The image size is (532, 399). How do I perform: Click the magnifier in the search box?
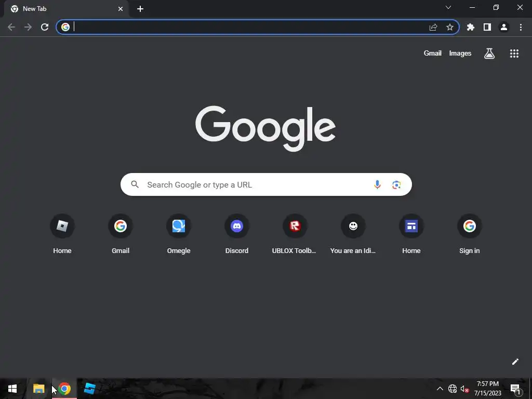pos(135,184)
